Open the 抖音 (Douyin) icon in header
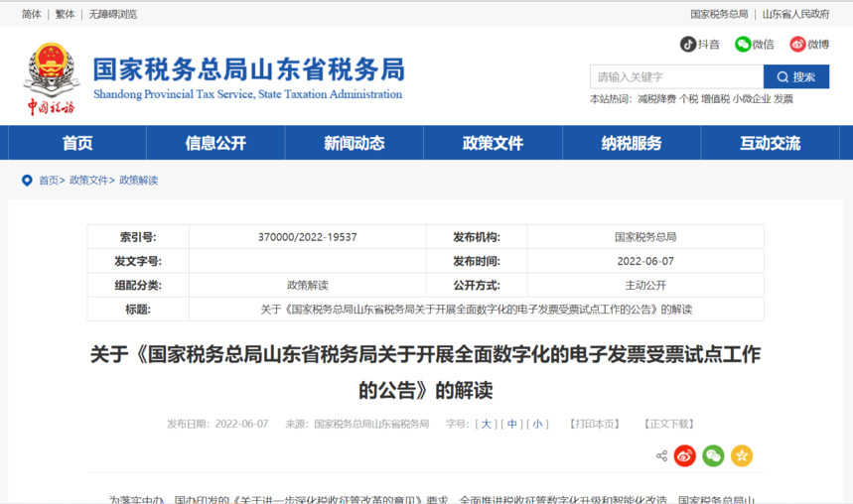Screen dimensions: 853x504 688,45
